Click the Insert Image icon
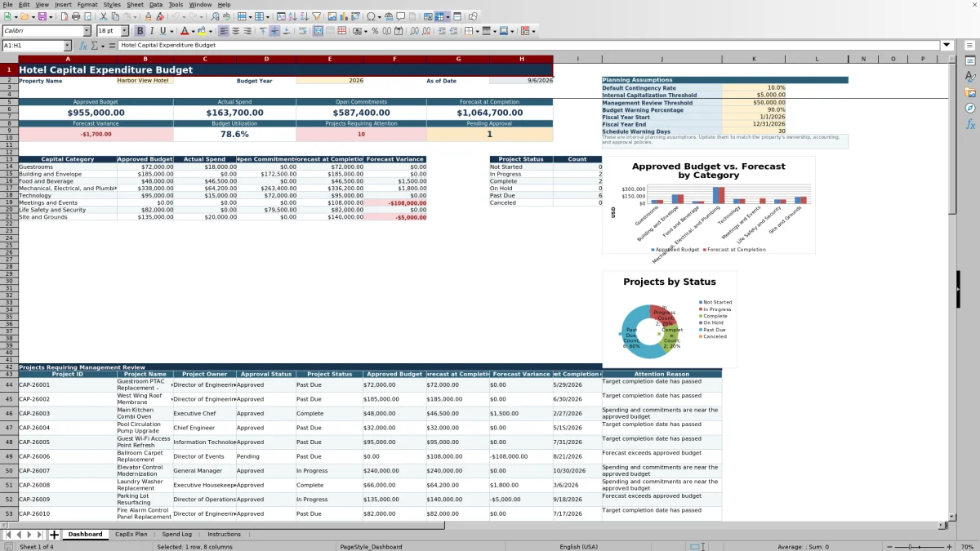The width and height of the screenshot is (980, 551). click(x=332, y=16)
